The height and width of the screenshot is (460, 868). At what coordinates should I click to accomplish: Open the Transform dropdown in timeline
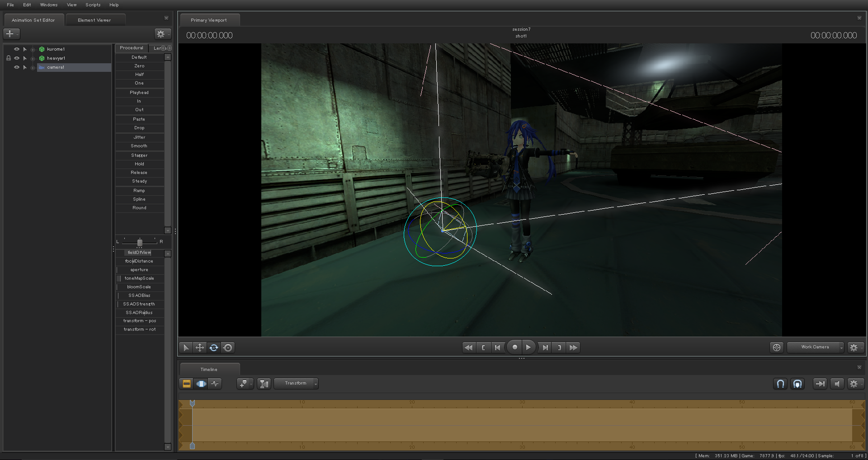click(x=296, y=384)
